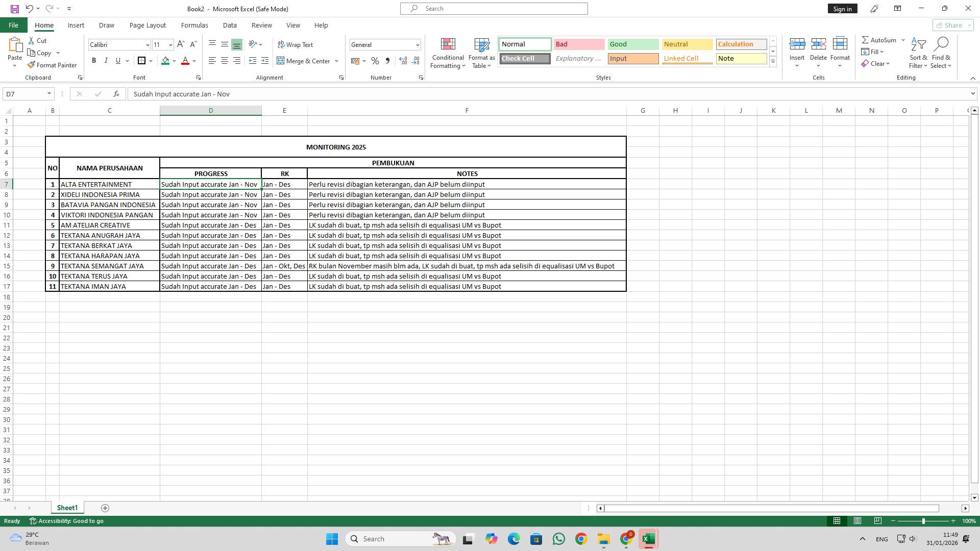The image size is (980, 551).
Task: Click the Name Box showing D7
Action: (24, 94)
